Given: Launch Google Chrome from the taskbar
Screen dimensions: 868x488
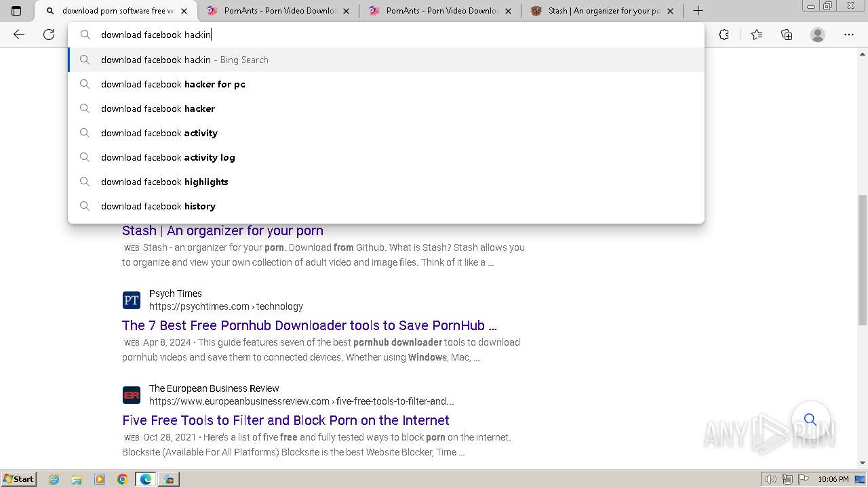Looking at the screenshot, I should [123, 479].
